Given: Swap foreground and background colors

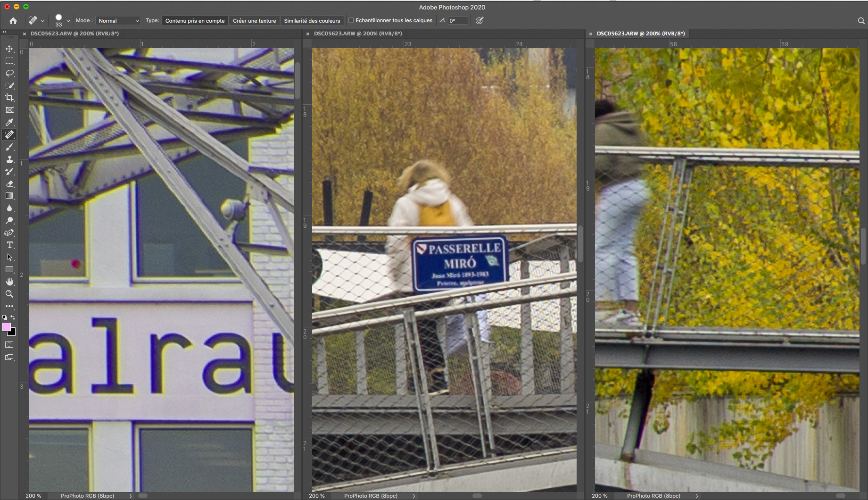Looking at the screenshot, I should tap(13, 317).
